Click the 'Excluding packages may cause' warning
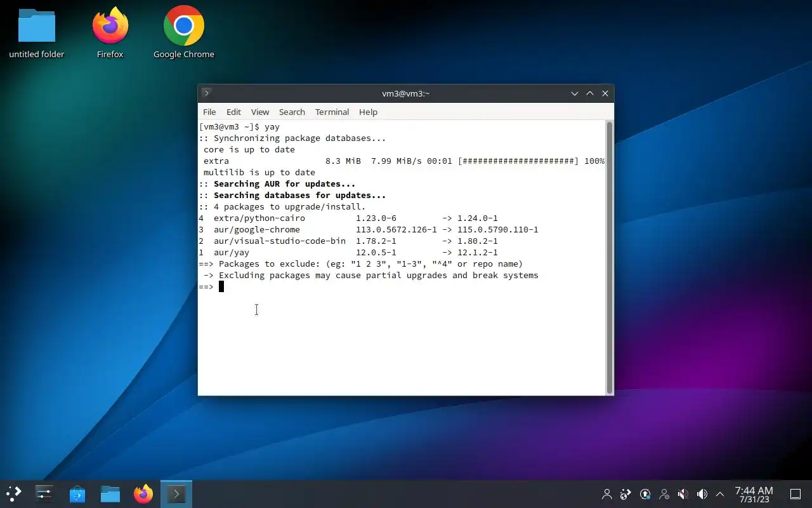The height and width of the screenshot is (508, 812). [x=371, y=276]
